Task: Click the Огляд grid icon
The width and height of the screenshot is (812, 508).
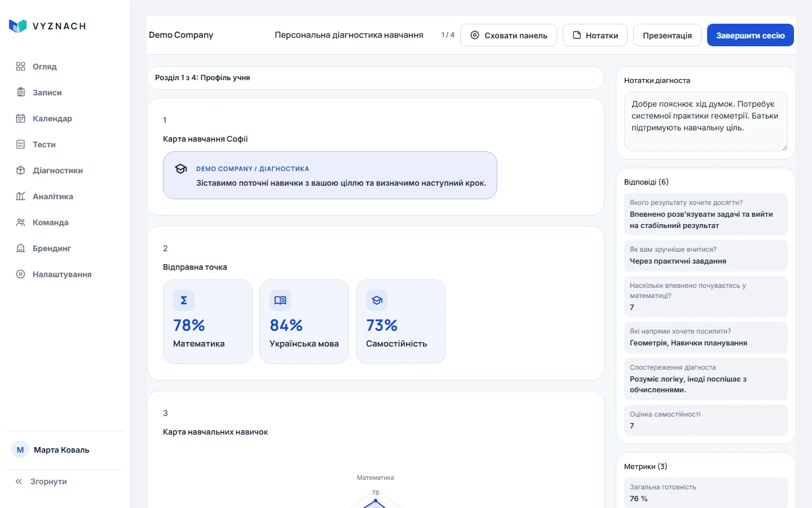Action: (20, 67)
